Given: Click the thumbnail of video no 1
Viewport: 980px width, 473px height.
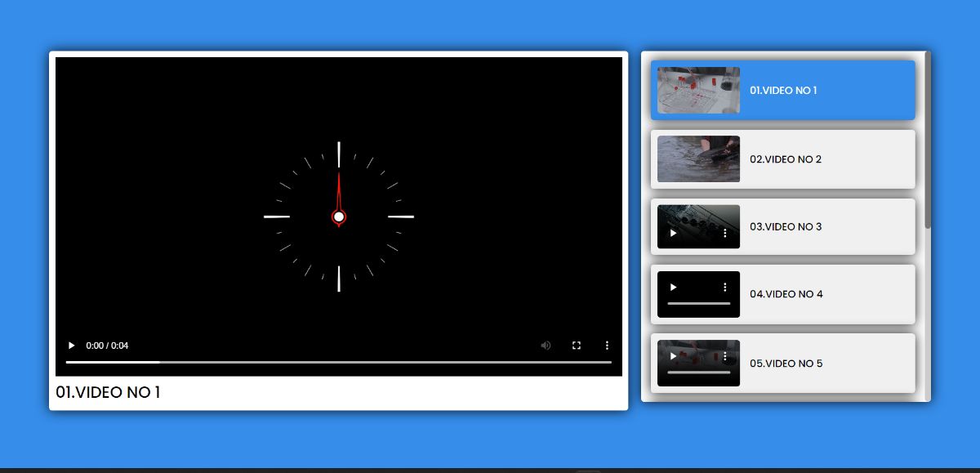Looking at the screenshot, I should click(x=698, y=90).
